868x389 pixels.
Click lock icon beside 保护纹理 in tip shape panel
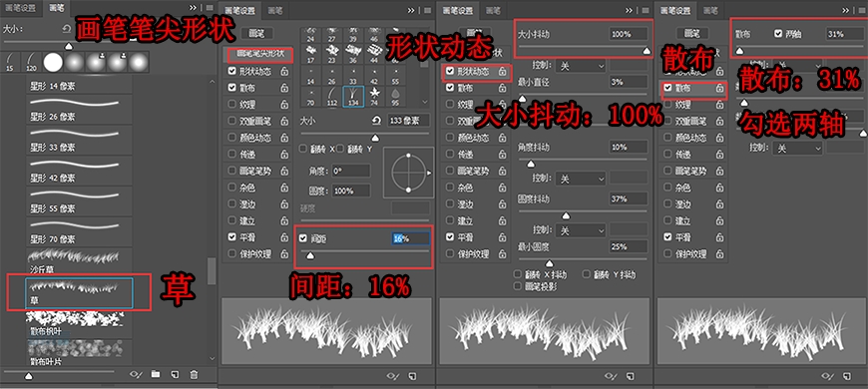(x=283, y=254)
